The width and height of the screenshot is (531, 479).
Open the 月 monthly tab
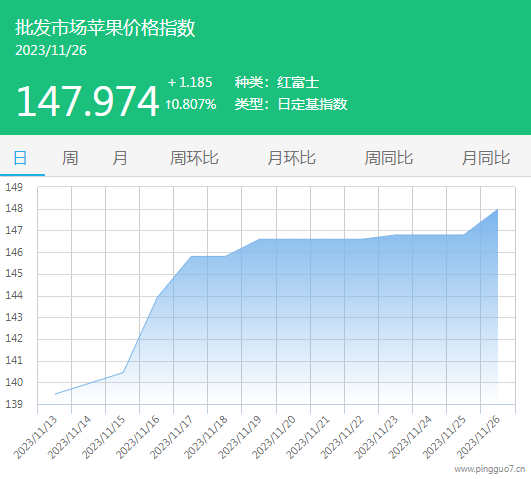pyautogui.click(x=120, y=158)
